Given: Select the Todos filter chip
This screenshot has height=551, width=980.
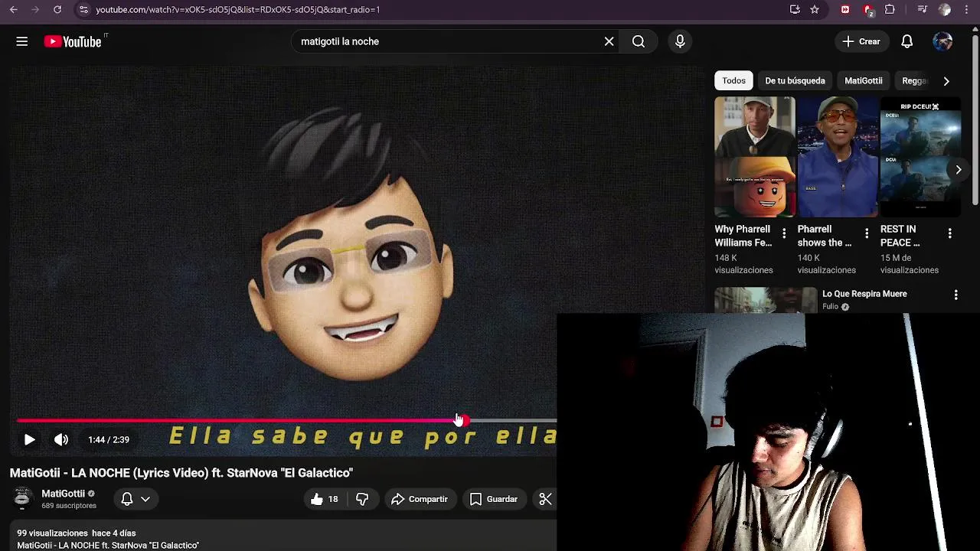Looking at the screenshot, I should (733, 80).
